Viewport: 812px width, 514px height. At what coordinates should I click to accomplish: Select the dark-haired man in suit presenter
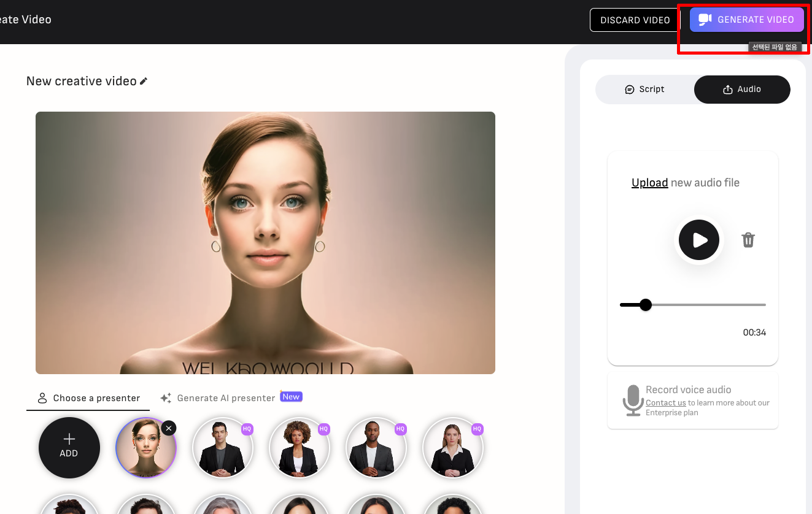click(x=223, y=448)
